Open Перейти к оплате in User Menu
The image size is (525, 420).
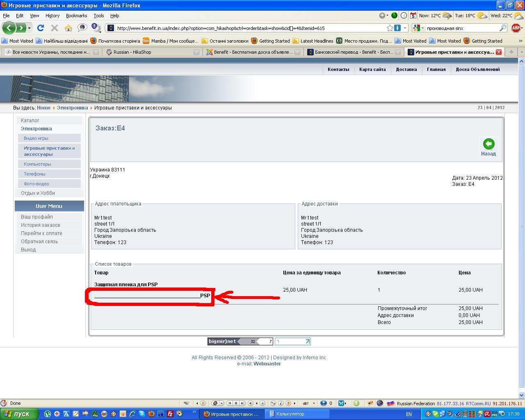click(x=41, y=233)
